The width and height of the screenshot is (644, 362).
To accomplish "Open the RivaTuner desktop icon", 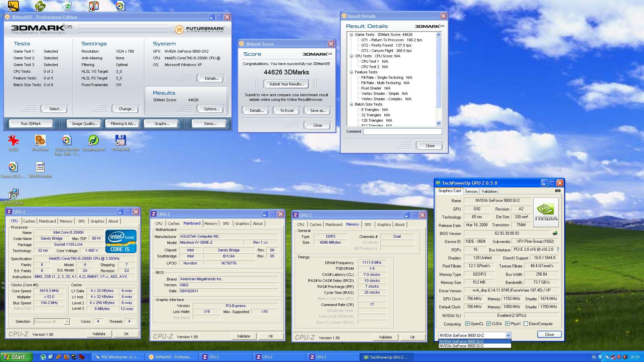I will click(40, 141).
